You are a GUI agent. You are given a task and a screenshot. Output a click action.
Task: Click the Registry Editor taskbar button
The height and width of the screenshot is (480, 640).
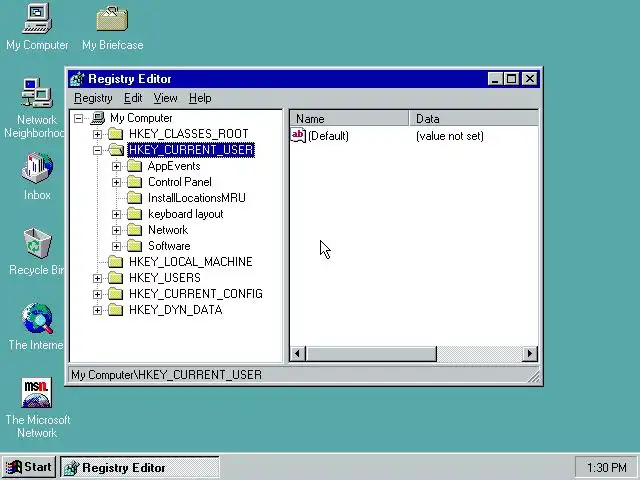coord(140,467)
